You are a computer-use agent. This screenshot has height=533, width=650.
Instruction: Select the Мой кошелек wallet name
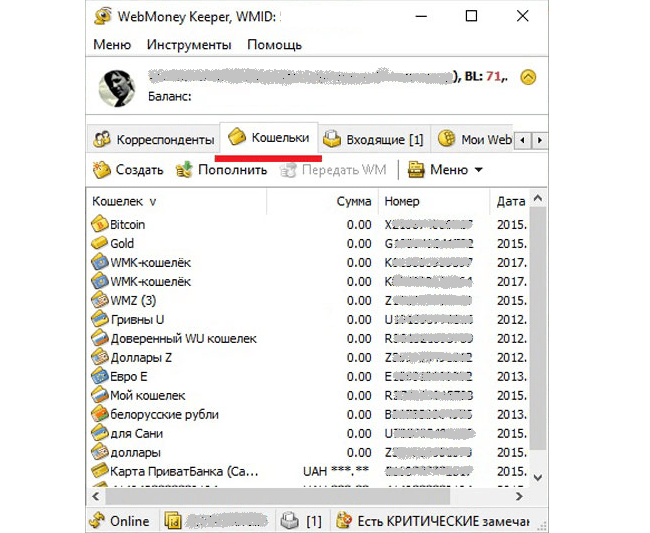148,396
